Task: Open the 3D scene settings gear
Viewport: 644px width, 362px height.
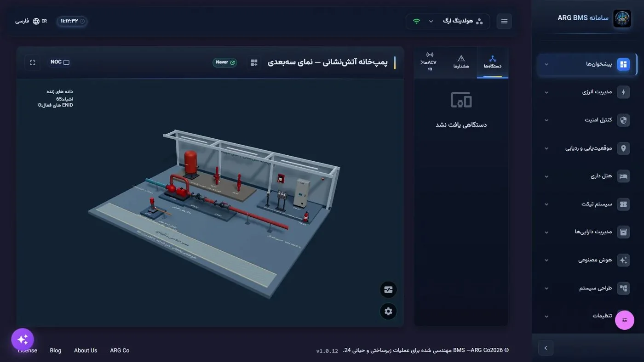Action: 388,311
